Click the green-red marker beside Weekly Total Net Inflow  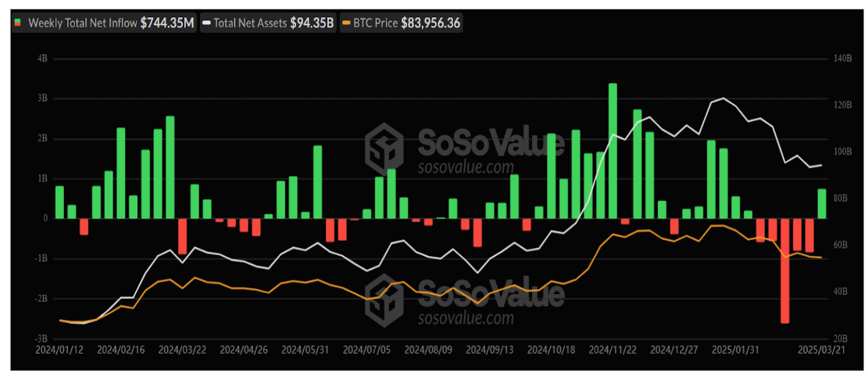point(18,23)
